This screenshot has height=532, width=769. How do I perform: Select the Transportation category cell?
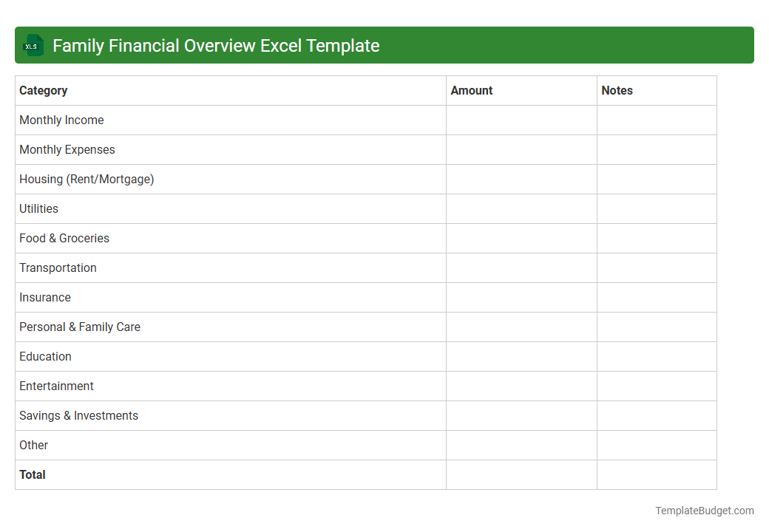(58, 267)
